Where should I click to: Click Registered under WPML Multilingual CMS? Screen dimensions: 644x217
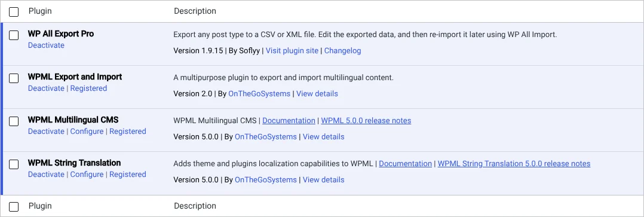click(128, 131)
